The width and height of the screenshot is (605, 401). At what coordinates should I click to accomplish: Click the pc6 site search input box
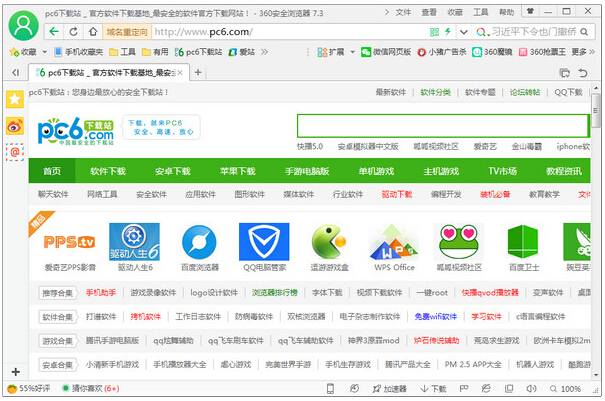443,126
